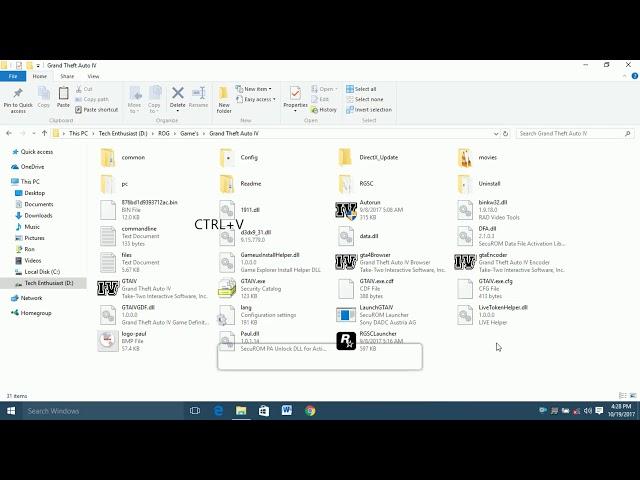Click History in ribbon
The image size is (640, 480).
324,110
